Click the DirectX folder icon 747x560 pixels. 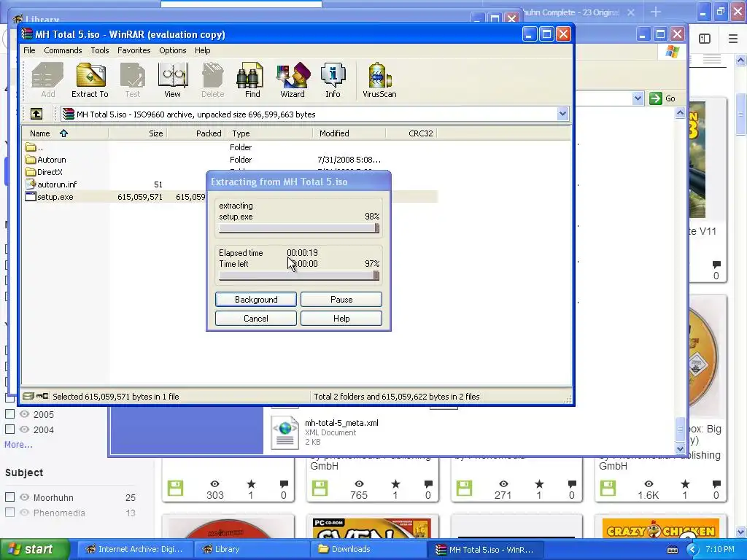coord(31,172)
